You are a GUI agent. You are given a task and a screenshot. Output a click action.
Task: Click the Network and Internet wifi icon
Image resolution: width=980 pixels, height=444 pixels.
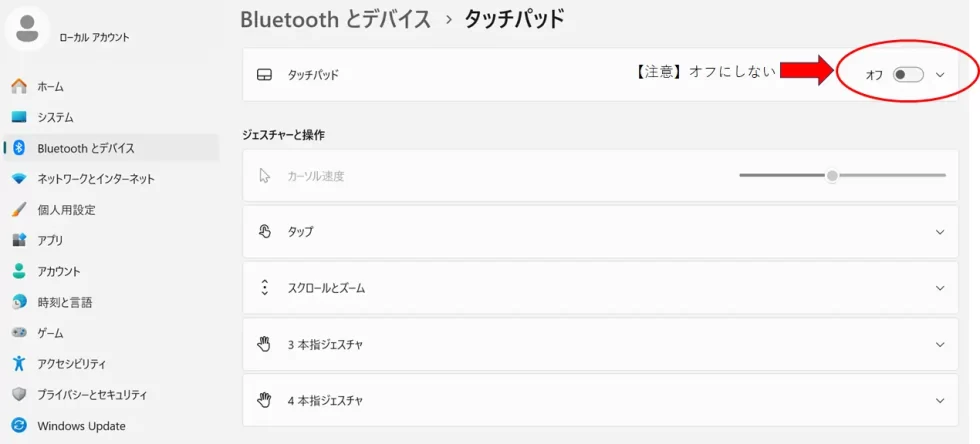(18, 179)
